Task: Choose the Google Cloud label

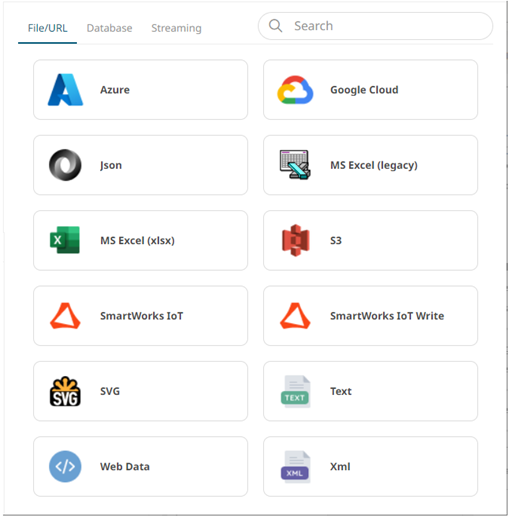Action: (x=364, y=90)
